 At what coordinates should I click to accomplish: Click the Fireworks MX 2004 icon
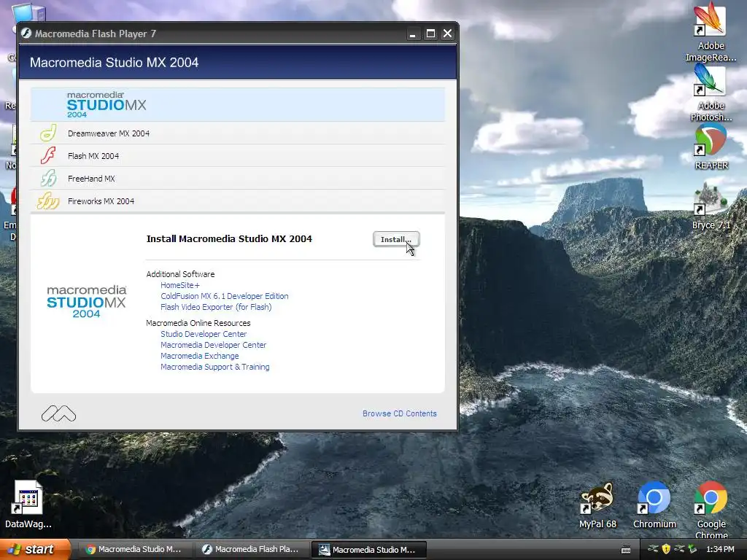click(48, 201)
